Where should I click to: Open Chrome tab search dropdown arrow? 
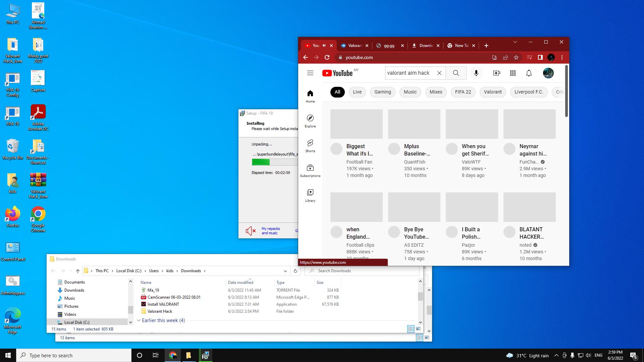pyautogui.click(x=515, y=42)
